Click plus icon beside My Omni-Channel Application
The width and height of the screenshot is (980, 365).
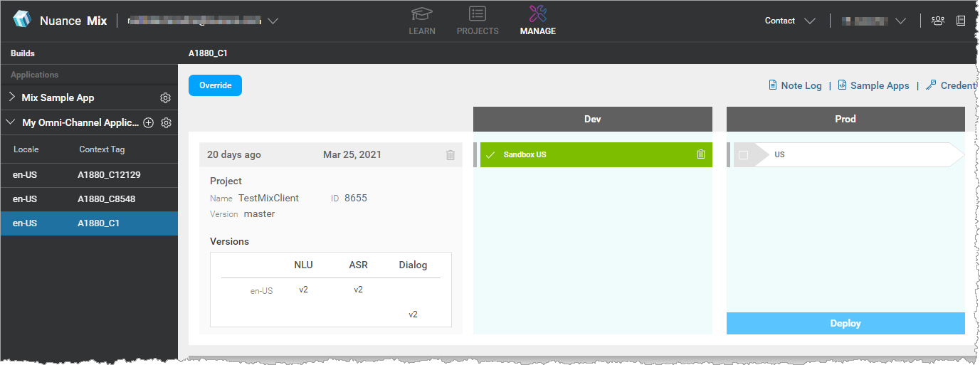pos(149,123)
